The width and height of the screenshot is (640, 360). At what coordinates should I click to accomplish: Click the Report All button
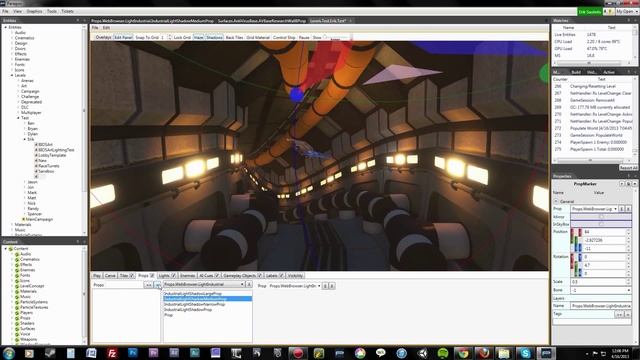[628, 168]
